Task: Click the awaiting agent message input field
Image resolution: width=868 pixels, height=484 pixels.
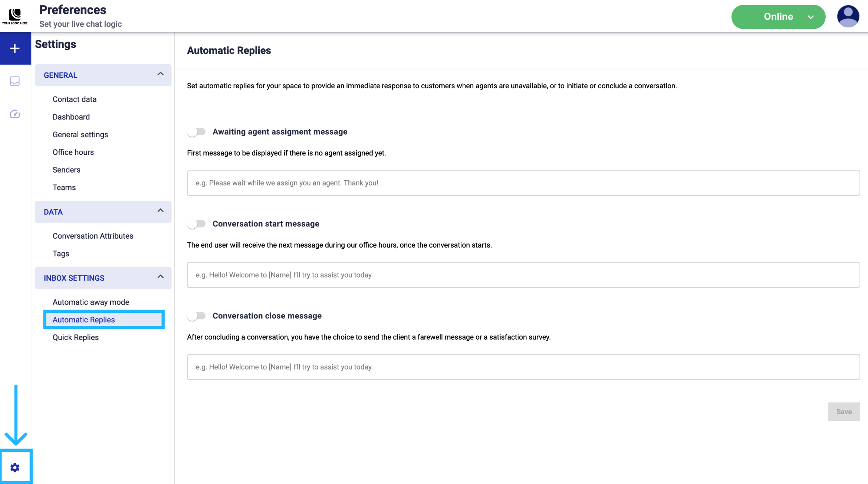Action: click(x=523, y=183)
